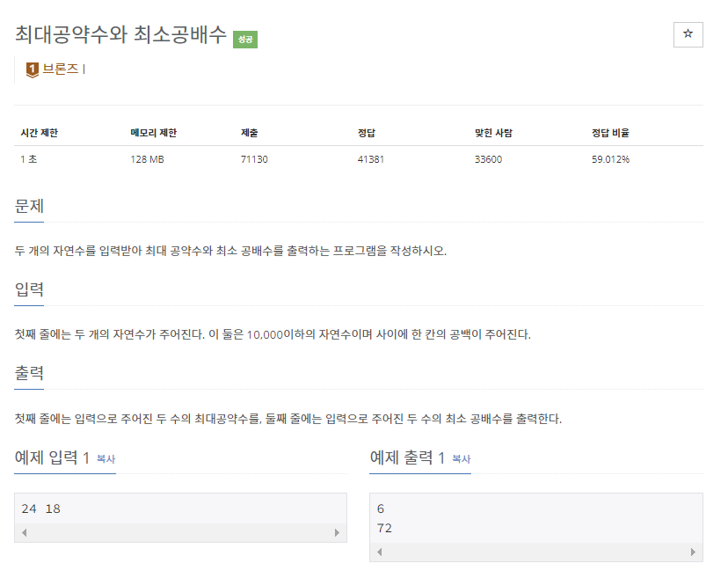Click the green 성공 status label
The width and height of the screenshot is (728, 578).
[245, 40]
